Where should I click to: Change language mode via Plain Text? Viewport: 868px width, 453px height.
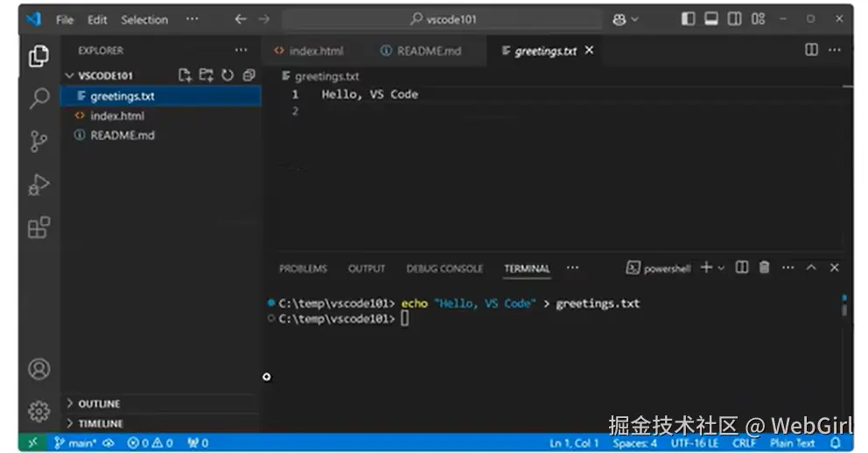[792, 443]
